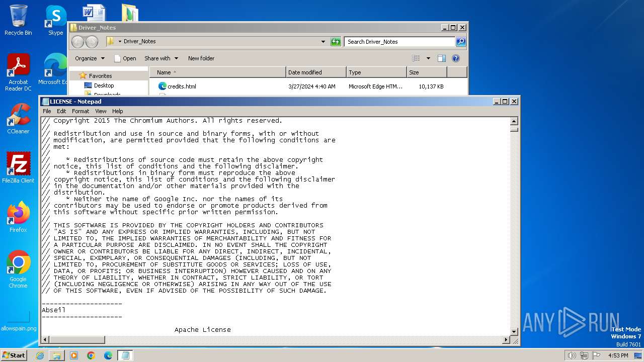
Task: Expand the address bar history dropdown
Action: pyautogui.click(x=323, y=42)
